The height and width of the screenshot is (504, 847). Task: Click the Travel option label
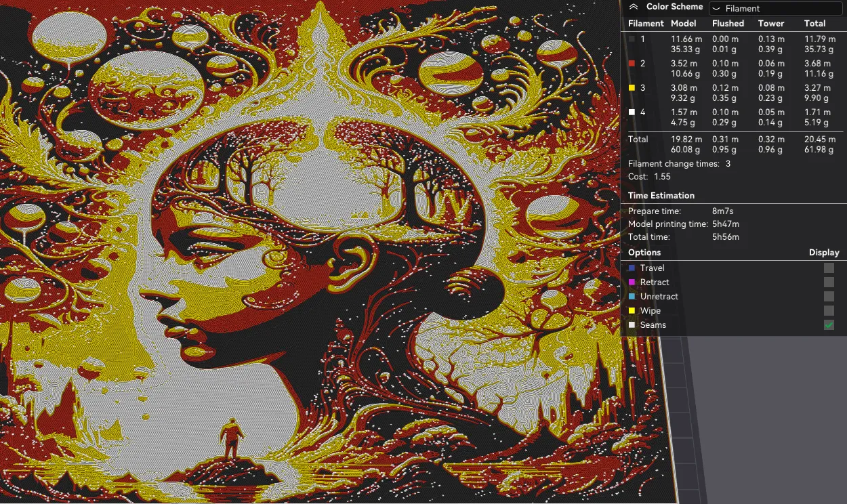coord(653,268)
